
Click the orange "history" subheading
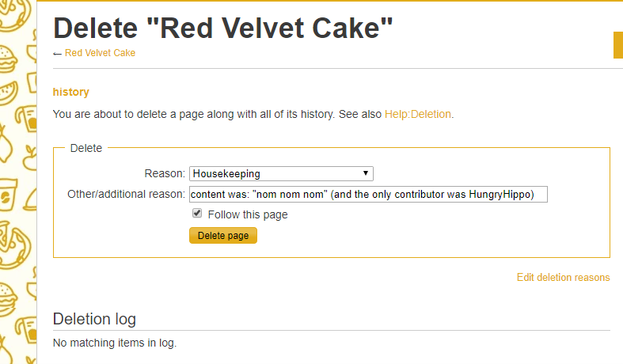[70, 93]
